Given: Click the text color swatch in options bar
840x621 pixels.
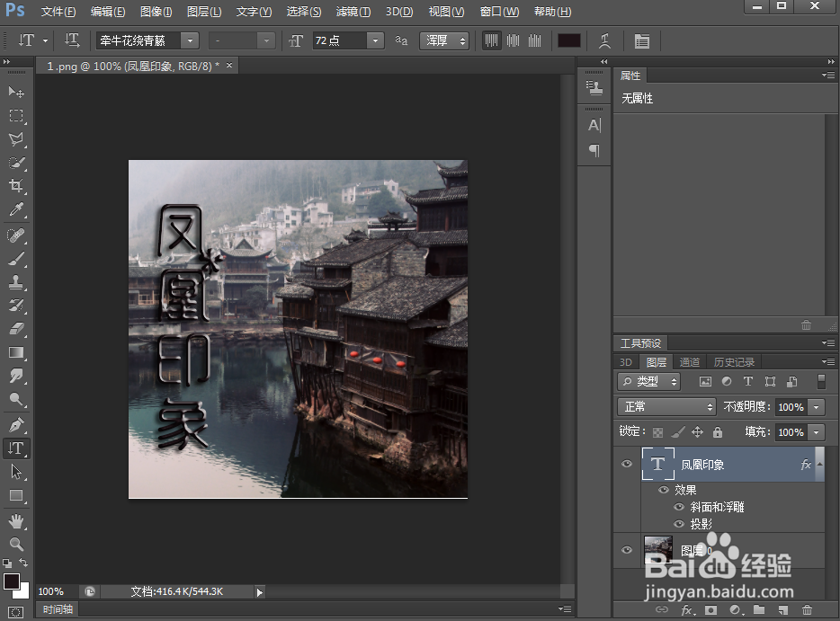Looking at the screenshot, I should 569,40.
